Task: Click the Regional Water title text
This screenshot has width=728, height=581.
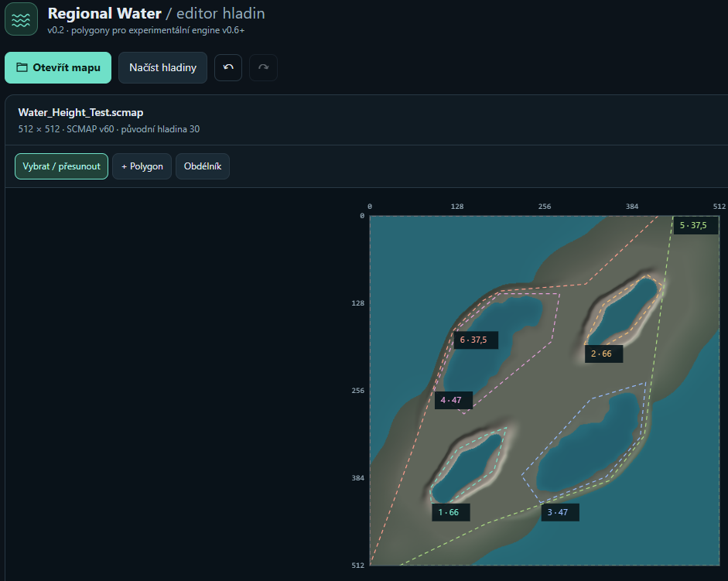Action: [104, 13]
